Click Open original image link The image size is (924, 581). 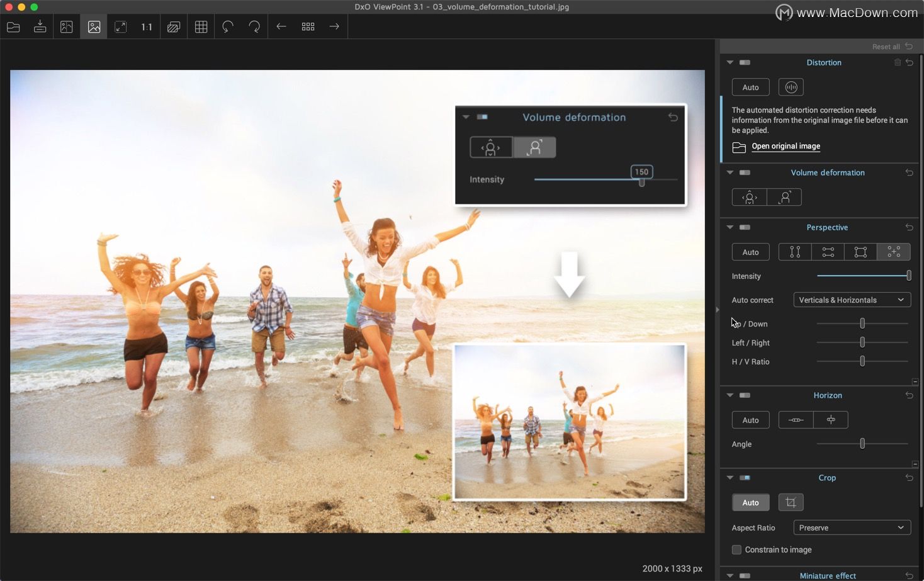[786, 146]
